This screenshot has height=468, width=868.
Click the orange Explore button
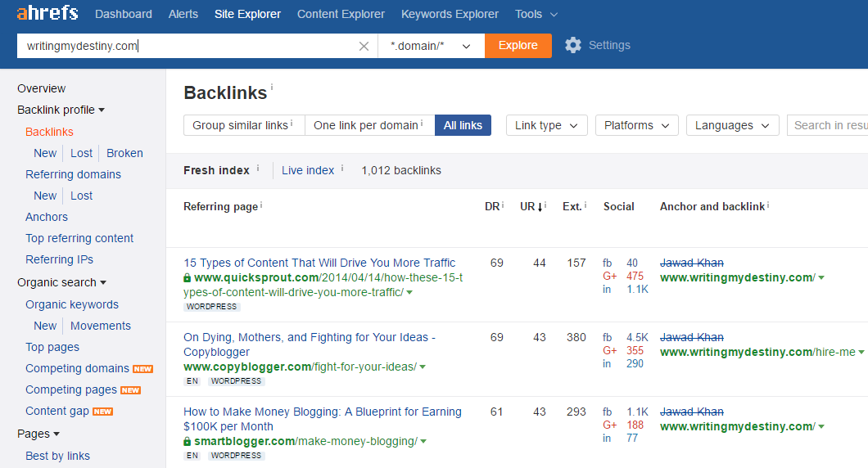(518, 46)
